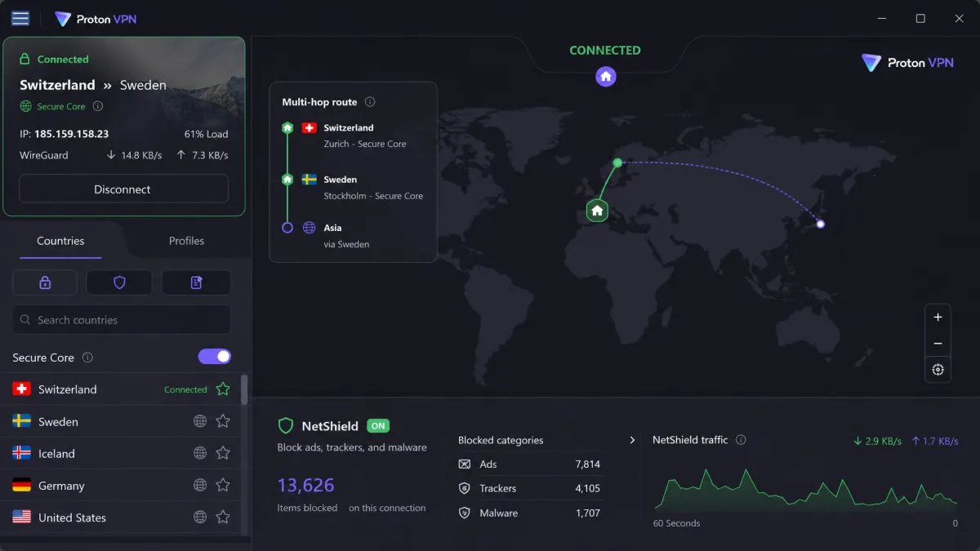Select the document profile filter icon

pyautogui.click(x=196, y=282)
